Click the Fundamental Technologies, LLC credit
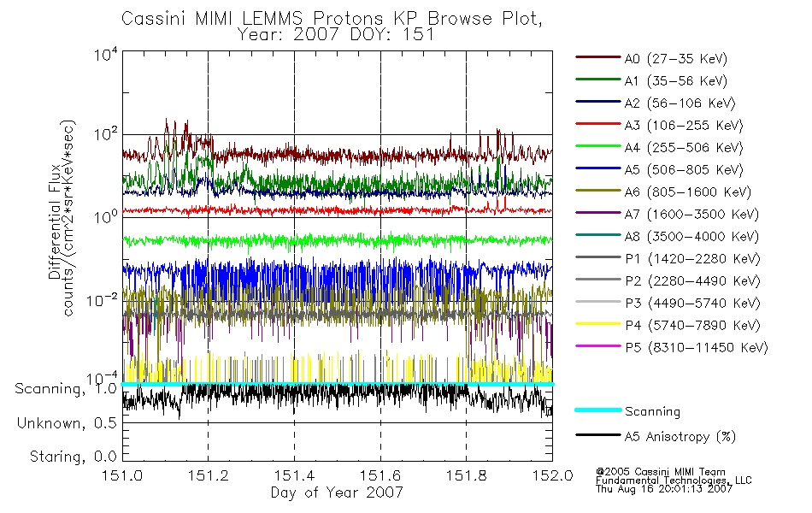Image resolution: width=812 pixels, height=513 pixels. (674, 481)
